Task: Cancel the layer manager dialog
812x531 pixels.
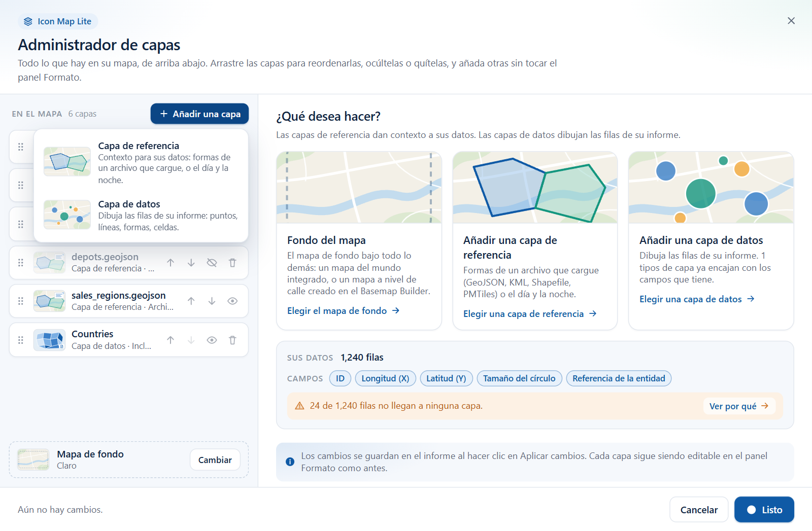Action: tap(699, 510)
